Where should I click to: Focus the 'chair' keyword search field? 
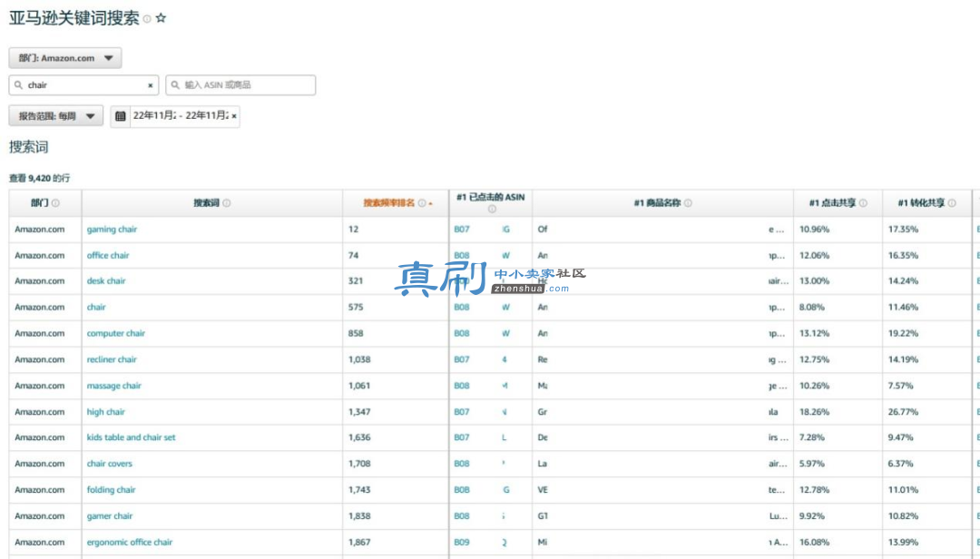pyautogui.click(x=83, y=85)
